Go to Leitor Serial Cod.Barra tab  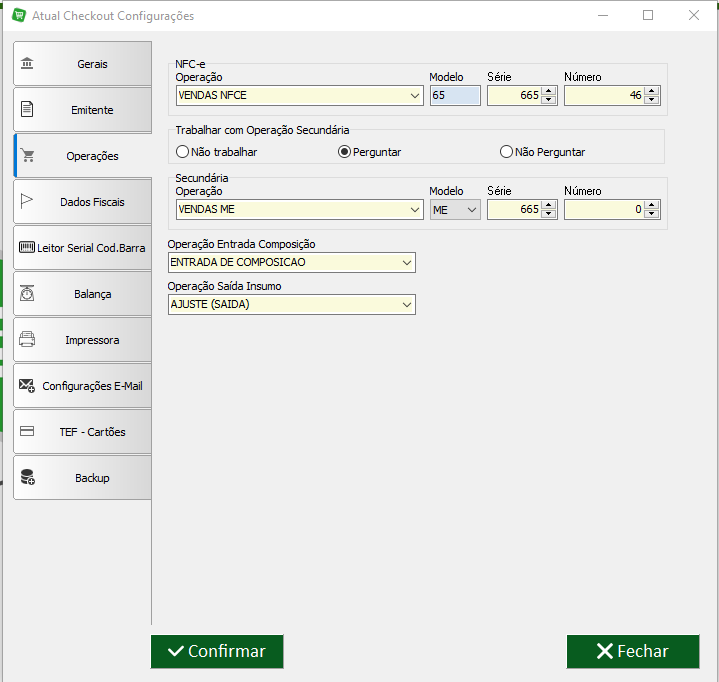(83, 248)
